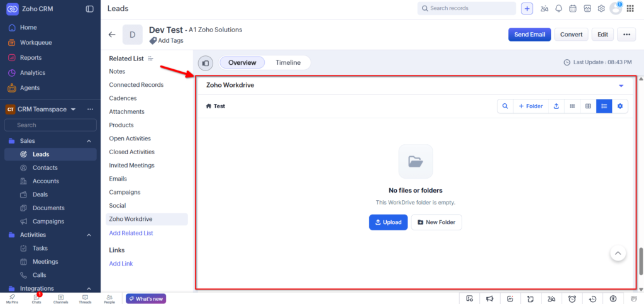Screen dimensions: 644x304
Task: Click the plus Folder toolbar button
Action: (531, 106)
